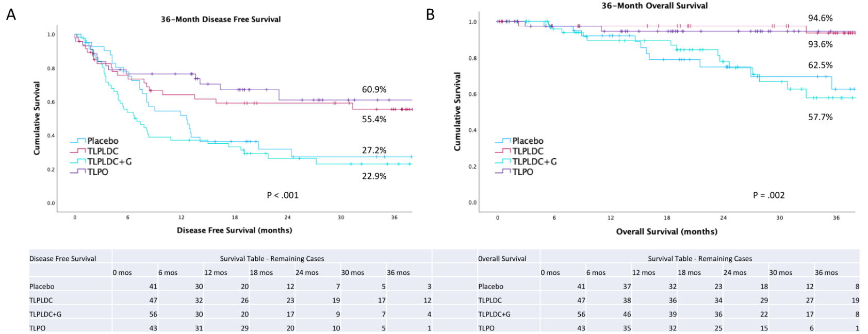Click the 'Overall Survival' table header cell
The image size is (868, 334).
pyautogui.click(x=502, y=258)
